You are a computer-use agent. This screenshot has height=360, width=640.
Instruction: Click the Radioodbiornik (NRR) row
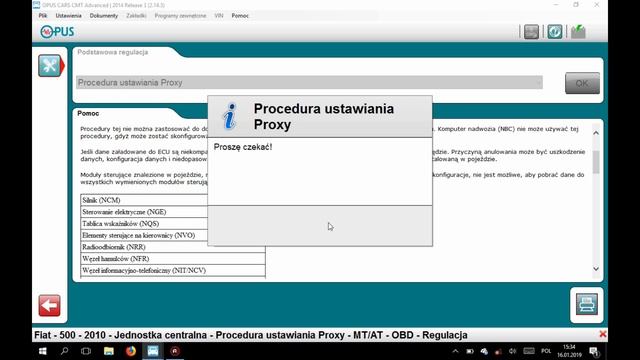173,247
